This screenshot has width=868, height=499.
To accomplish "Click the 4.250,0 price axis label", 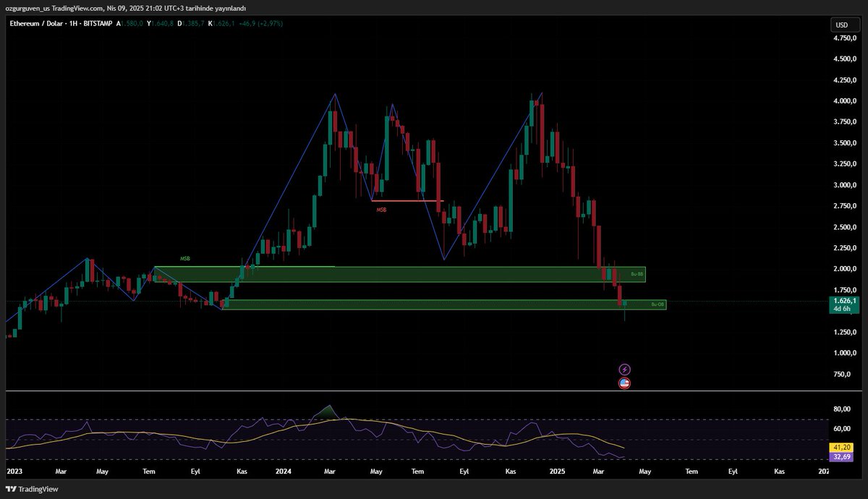I will coord(845,80).
